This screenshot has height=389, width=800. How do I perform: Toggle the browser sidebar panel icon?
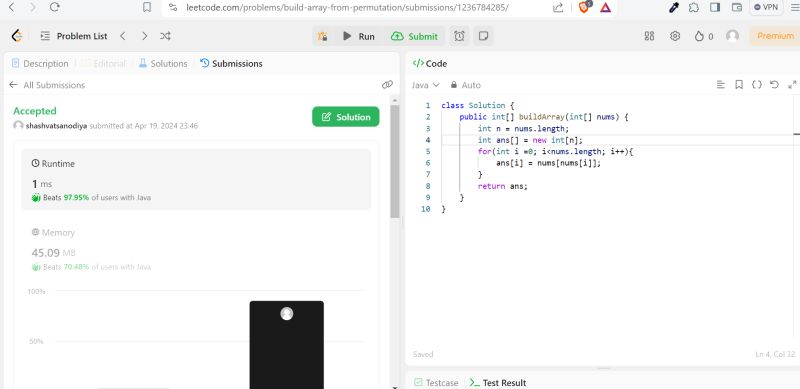click(715, 7)
